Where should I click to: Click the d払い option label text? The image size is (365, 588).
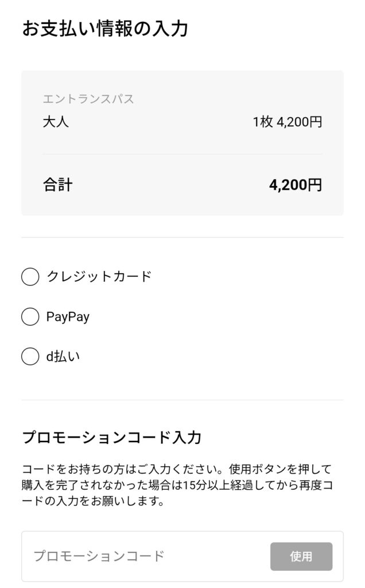pyautogui.click(x=63, y=357)
